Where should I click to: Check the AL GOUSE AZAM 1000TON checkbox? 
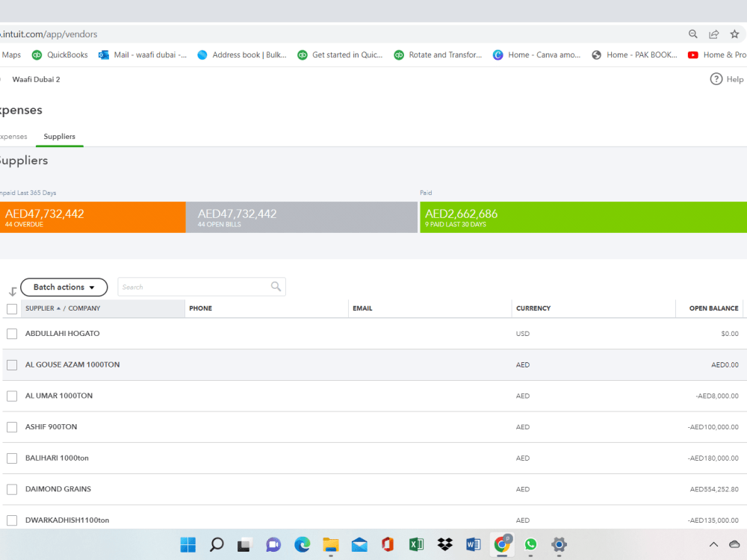point(12,365)
